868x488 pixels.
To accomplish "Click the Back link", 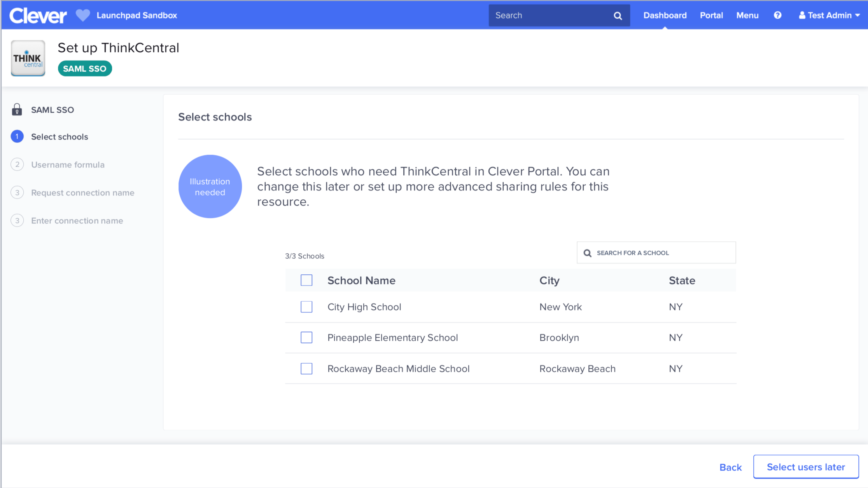I will [730, 467].
